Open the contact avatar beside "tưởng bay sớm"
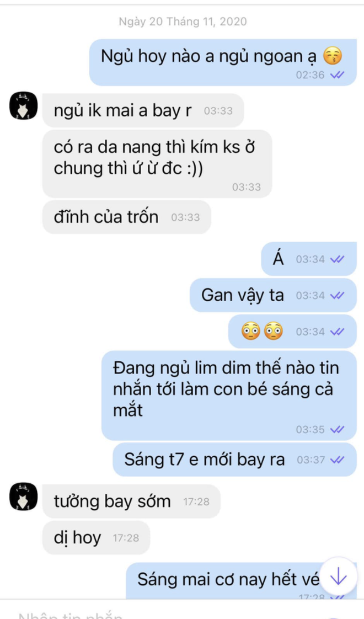 point(24,497)
